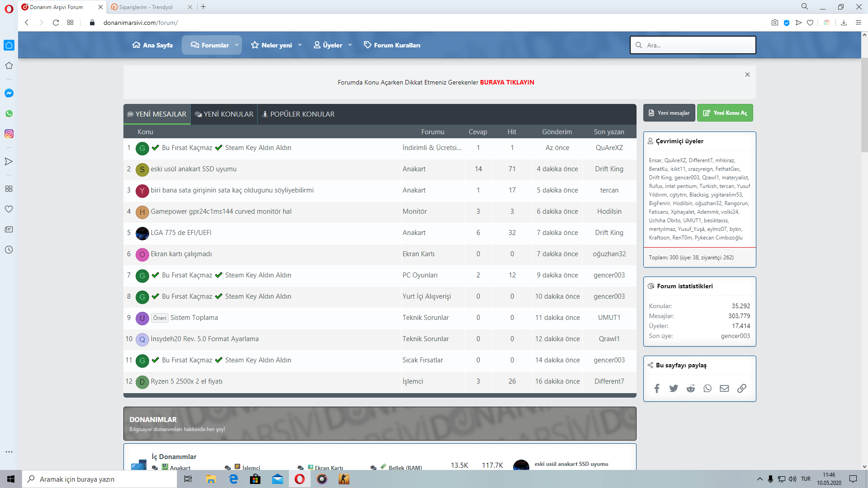868x488 pixels.
Task: Expand the Neler yeni dropdown arrow
Action: (300, 45)
